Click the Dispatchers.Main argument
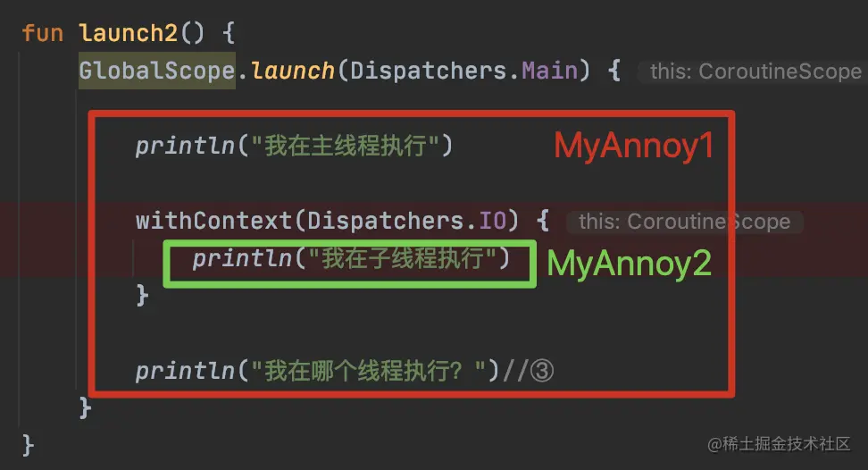This screenshot has width=868, height=470. click(x=463, y=71)
